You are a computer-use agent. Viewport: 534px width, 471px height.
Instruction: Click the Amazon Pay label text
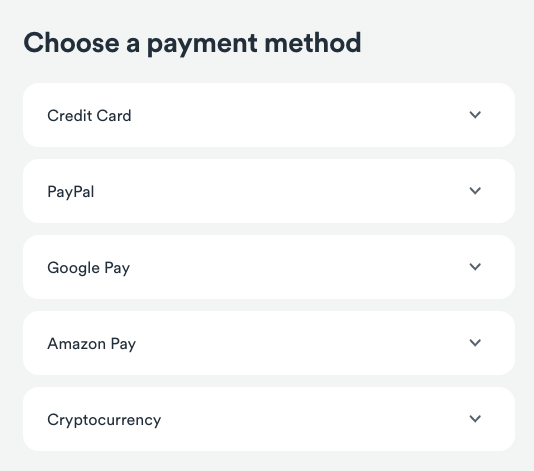pos(92,344)
